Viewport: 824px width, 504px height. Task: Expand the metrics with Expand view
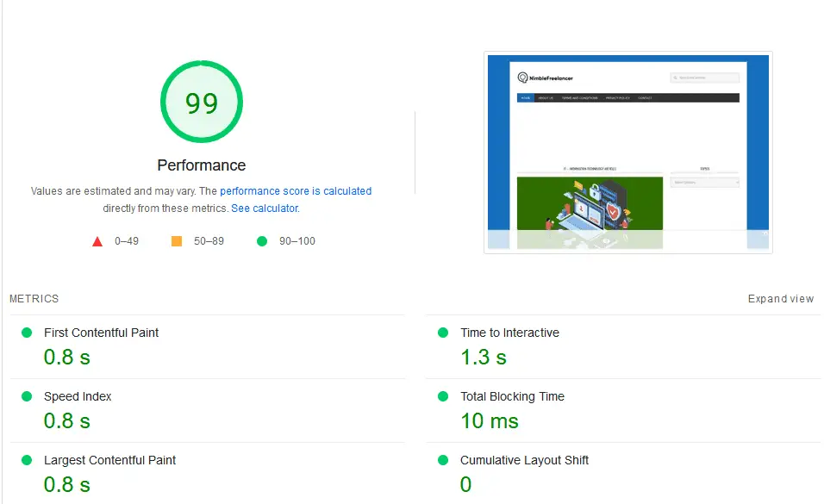pyautogui.click(x=780, y=299)
